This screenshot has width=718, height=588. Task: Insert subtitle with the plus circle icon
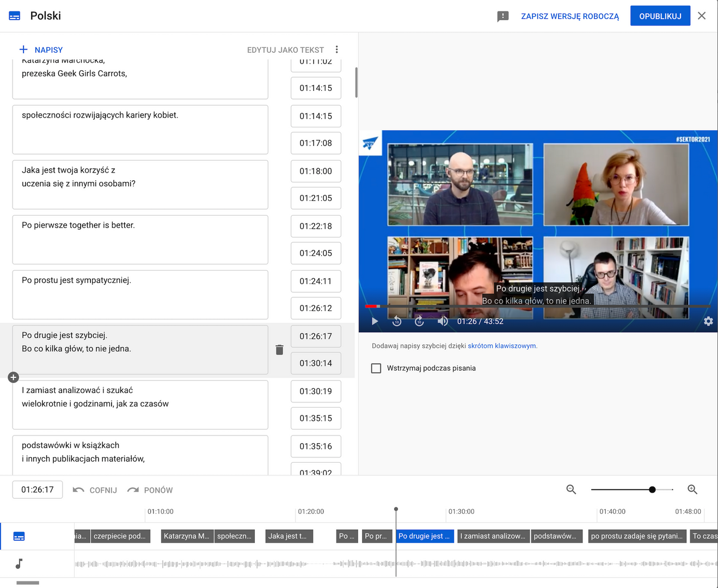[x=14, y=377]
